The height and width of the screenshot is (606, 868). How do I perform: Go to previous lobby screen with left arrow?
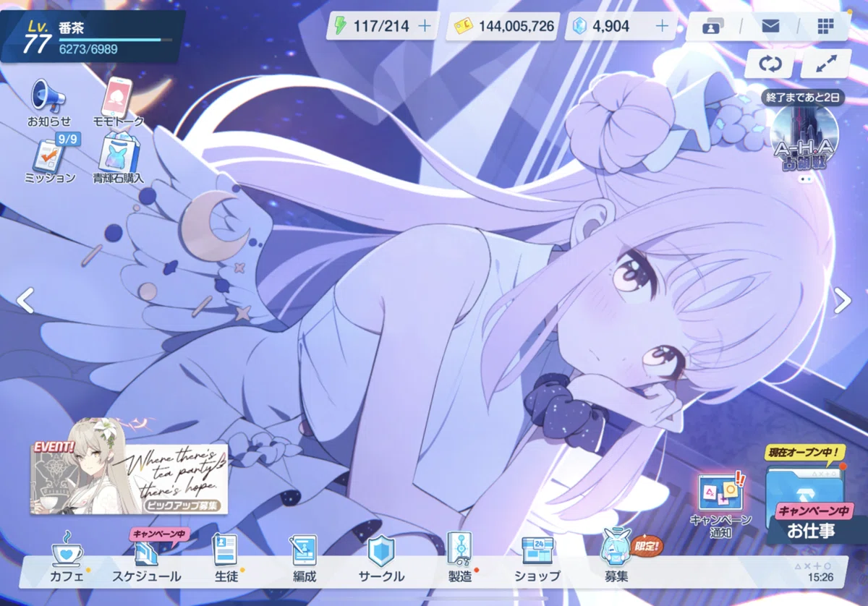25,301
